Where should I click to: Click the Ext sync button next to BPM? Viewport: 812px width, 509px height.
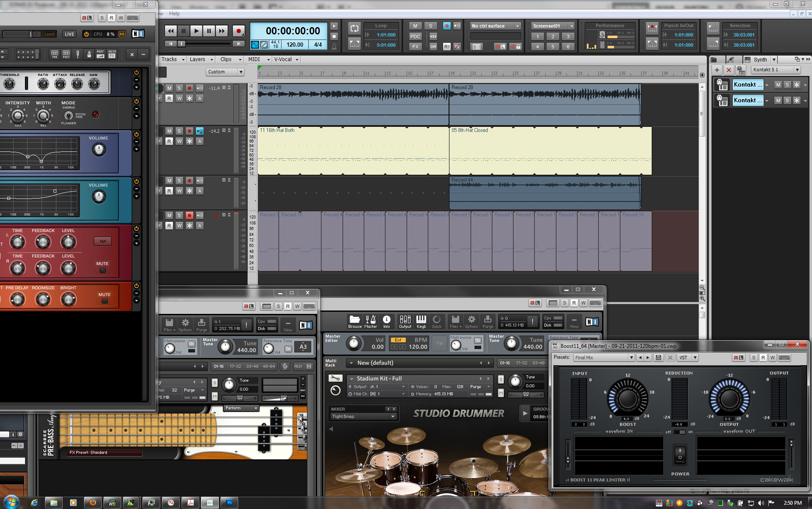coord(398,340)
